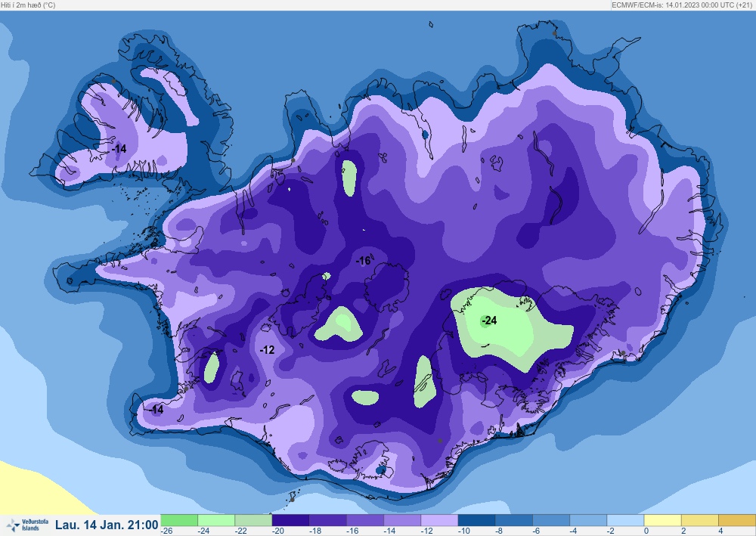This screenshot has height=536, width=756.
Task: Select the yellow legend swatch above 2
Action: [x=699, y=520]
